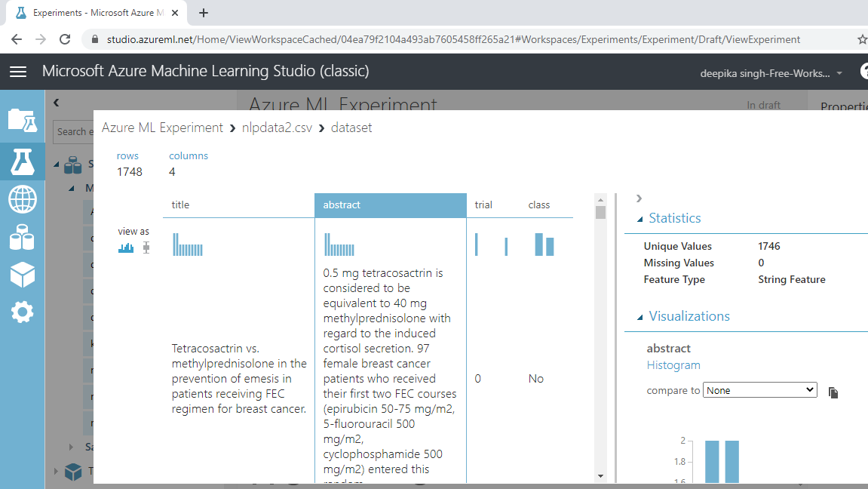
Task: Open the Settings gear sidebar icon
Action: point(22,312)
